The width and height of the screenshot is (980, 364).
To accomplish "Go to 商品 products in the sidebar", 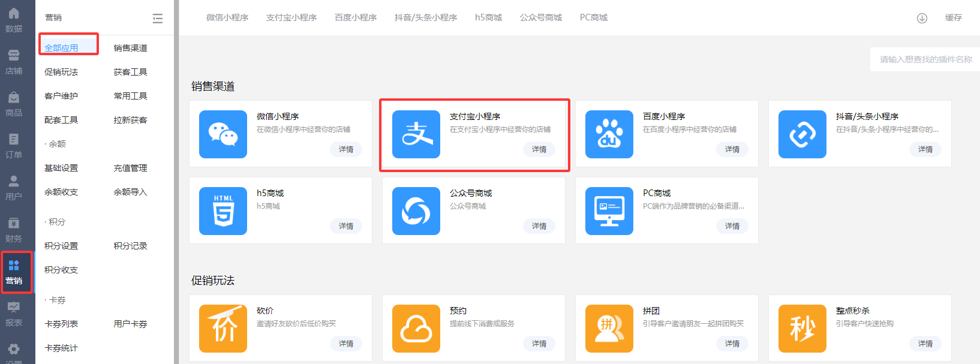I will [x=14, y=104].
